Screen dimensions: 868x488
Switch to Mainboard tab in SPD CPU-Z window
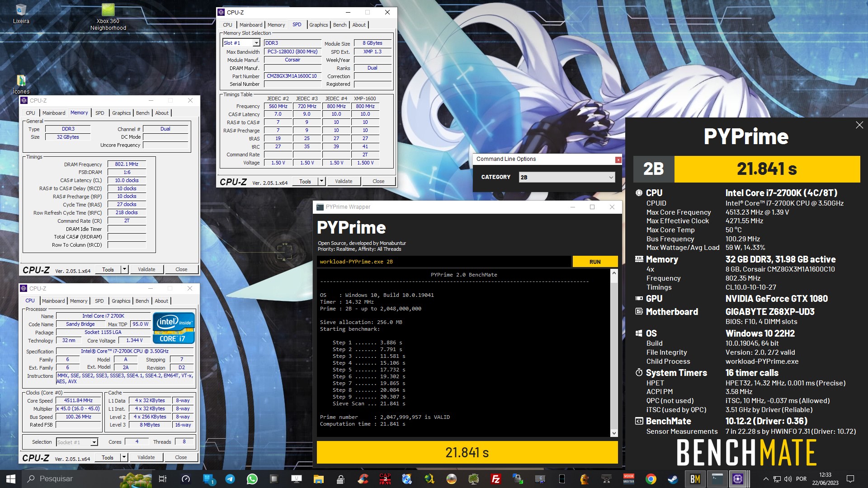(x=251, y=25)
